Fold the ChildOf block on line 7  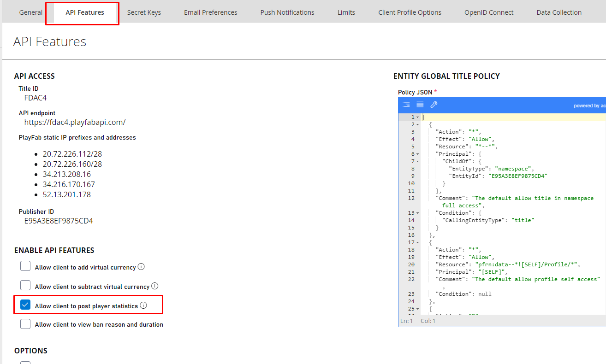(417, 161)
